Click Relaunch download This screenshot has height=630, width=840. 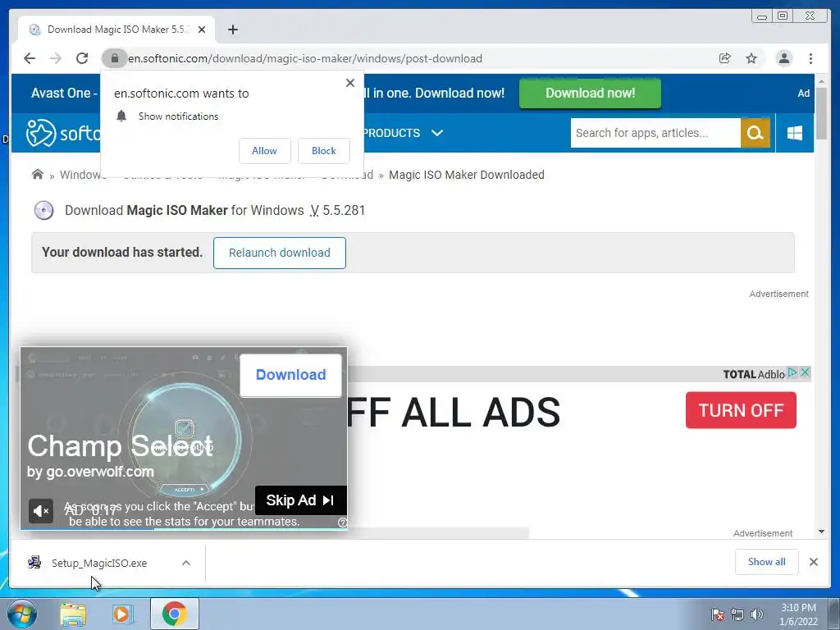pos(280,253)
